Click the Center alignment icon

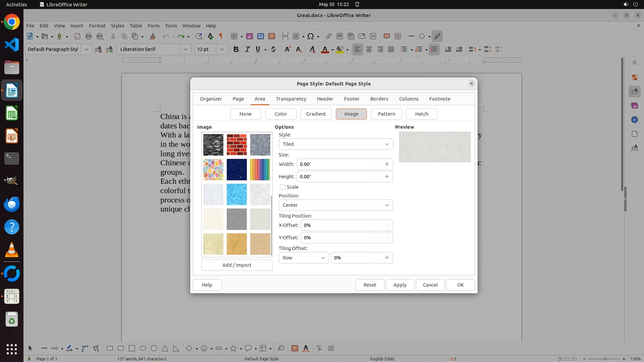(x=369, y=49)
